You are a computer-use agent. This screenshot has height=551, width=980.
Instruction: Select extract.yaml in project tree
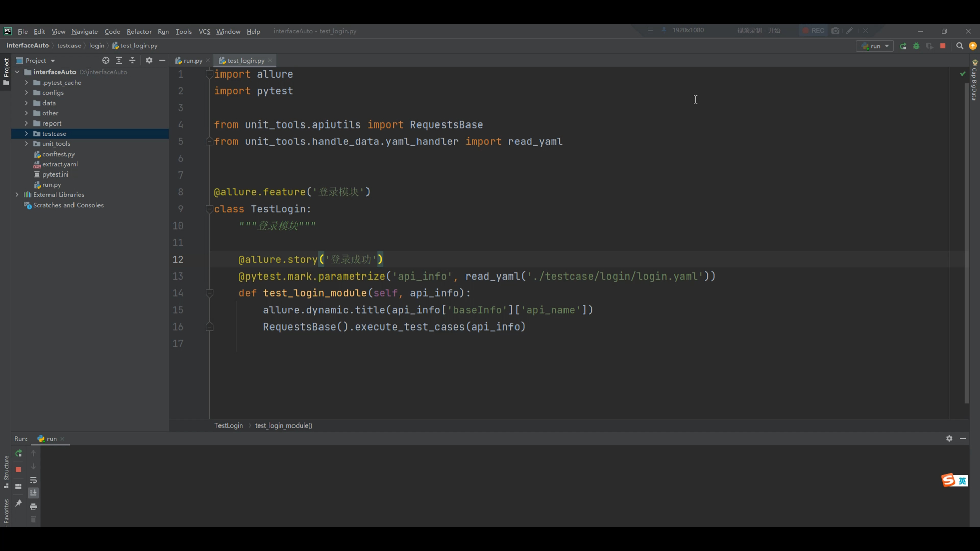[60, 164]
